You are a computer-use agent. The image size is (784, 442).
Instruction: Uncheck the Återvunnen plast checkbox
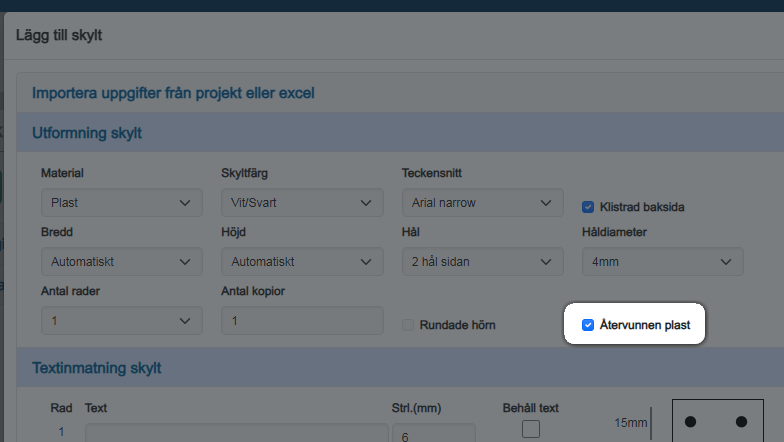588,325
